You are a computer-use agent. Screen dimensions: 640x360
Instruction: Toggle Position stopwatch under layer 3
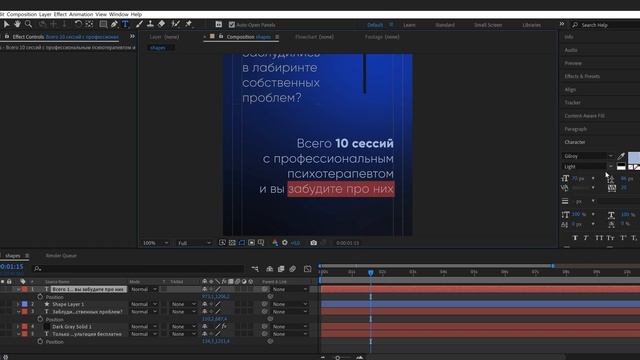click(40, 319)
